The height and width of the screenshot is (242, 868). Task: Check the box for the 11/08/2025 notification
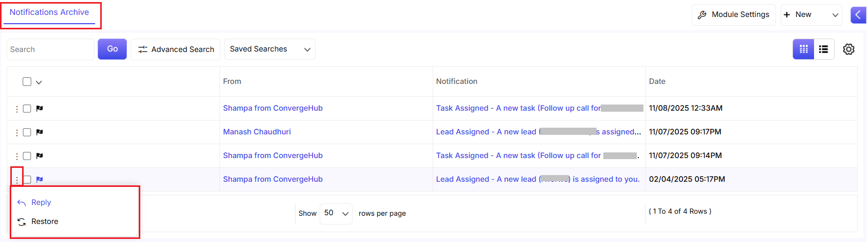coord(27,109)
